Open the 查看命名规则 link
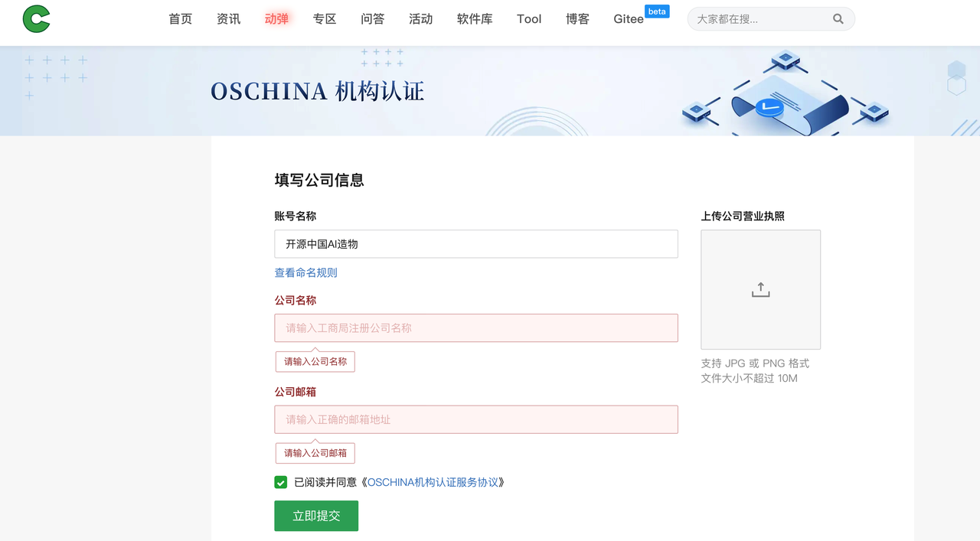The height and width of the screenshot is (541, 980). 306,272
